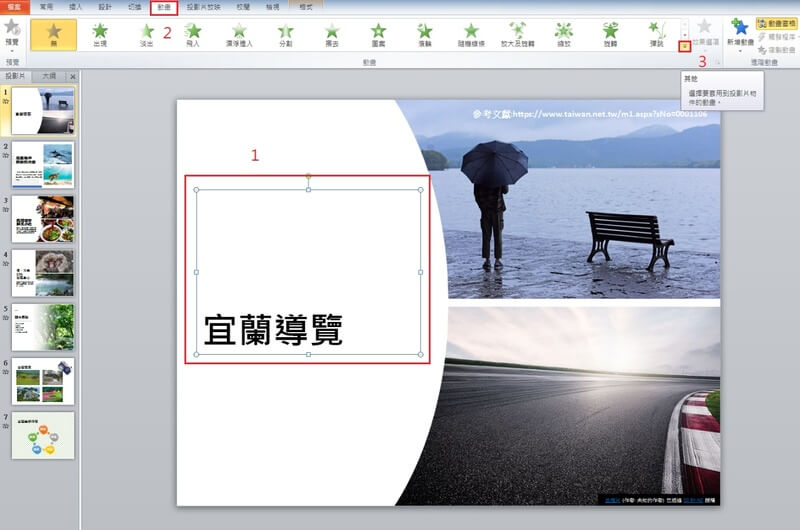This screenshot has height=530, width=800.
Task: Apply the 分割 (Split) animation
Action: tap(286, 35)
